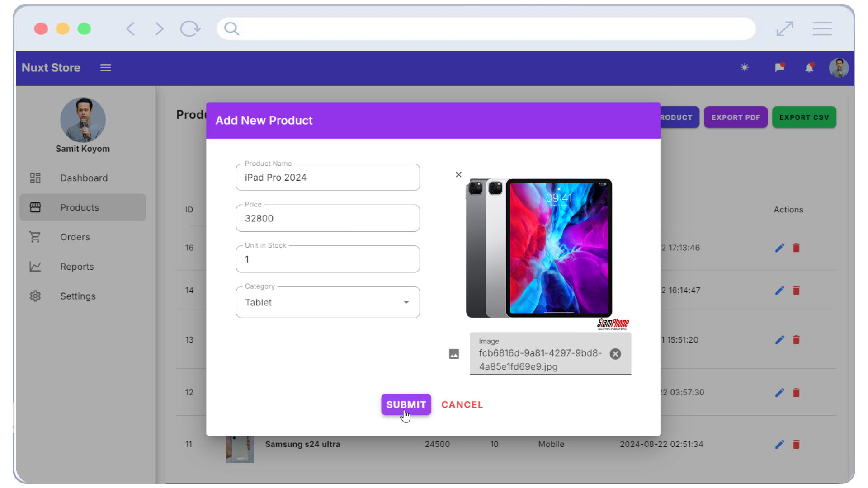The height and width of the screenshot is (488, 868).
Task: Click the Samsung s24 ultra product name
Action: [302, 444]
